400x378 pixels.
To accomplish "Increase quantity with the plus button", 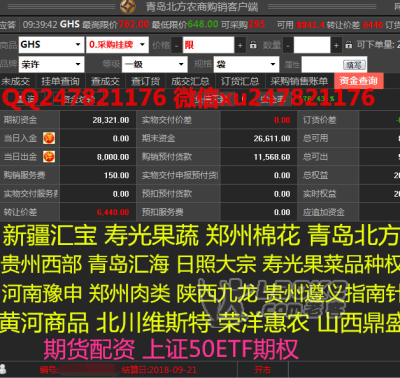I will tap(336, 45).
